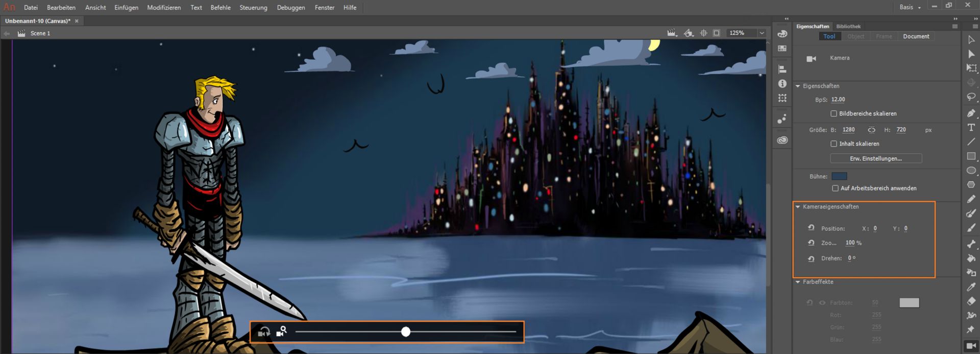The width and height of the screenshot is (980, 354).
Task: Click Erw. Einstellungen button
Action: (x=876, y=158)
